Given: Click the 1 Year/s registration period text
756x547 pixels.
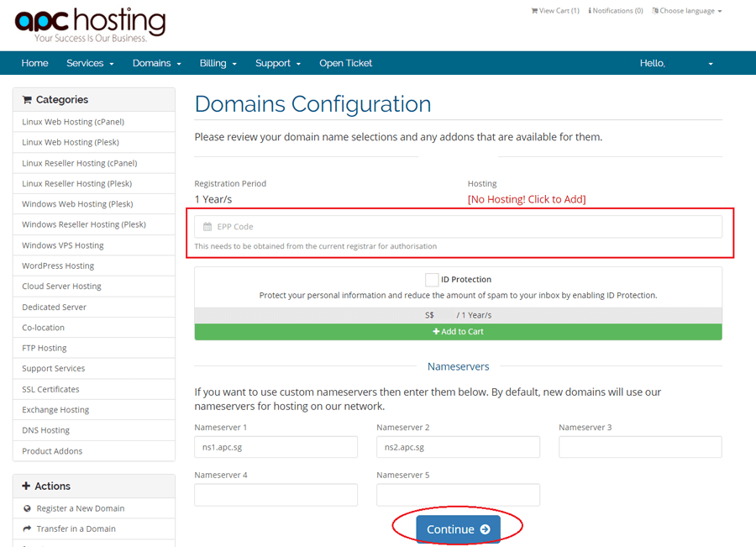Looking at the screenshot, I should click(x=213, y=199).
